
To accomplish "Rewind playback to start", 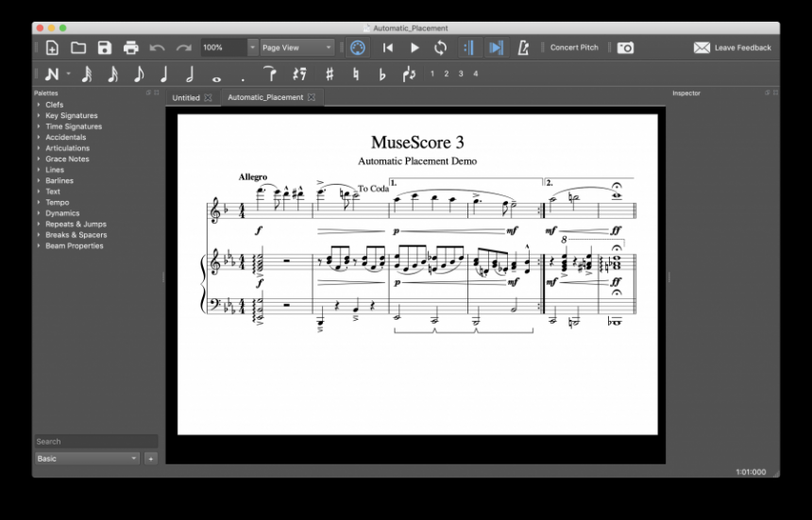I will tap(387, 47).
